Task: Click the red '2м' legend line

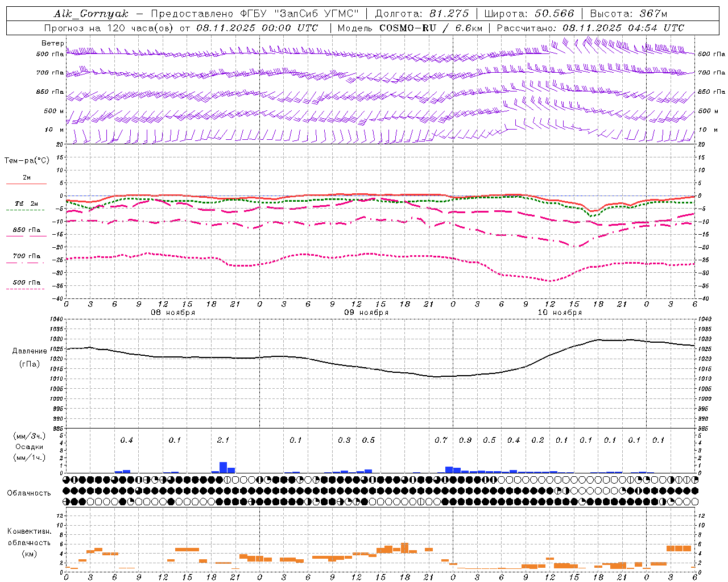Action: click(x=26, y=184)
